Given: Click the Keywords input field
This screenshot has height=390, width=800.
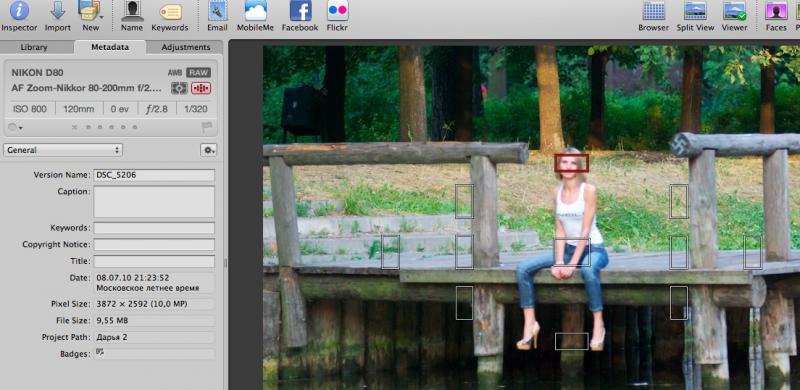Looking at the screenshot, I should [154, 228].
